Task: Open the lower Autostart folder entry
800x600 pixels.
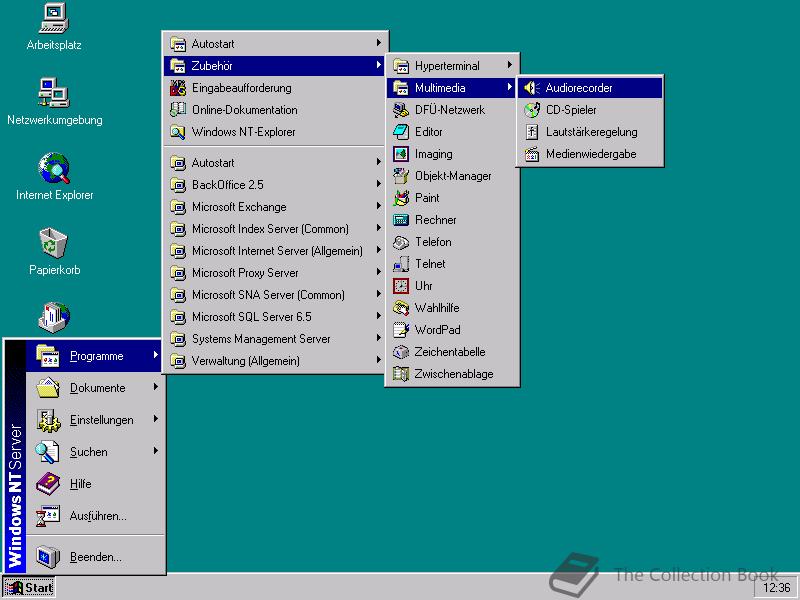Action: tap(274, 163)
